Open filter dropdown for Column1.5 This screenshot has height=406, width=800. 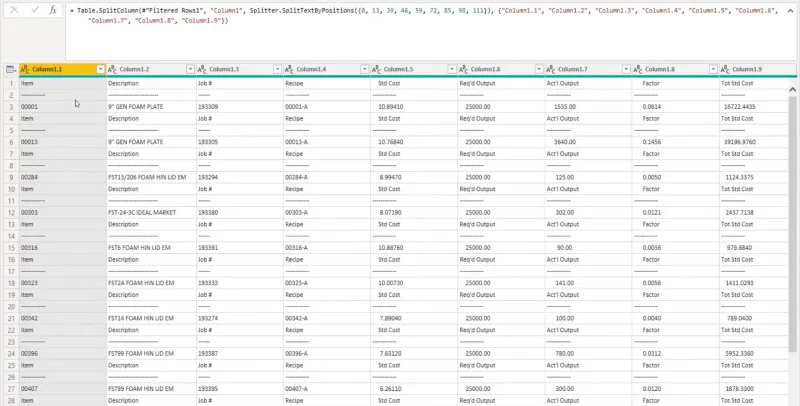pyautogui.click(x=452, y=69)
